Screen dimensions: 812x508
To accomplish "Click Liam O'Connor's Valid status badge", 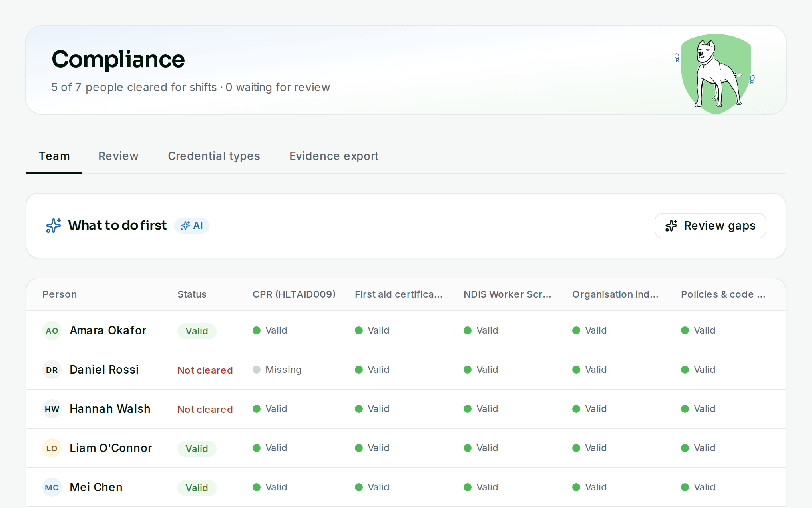I will point(197,449).
